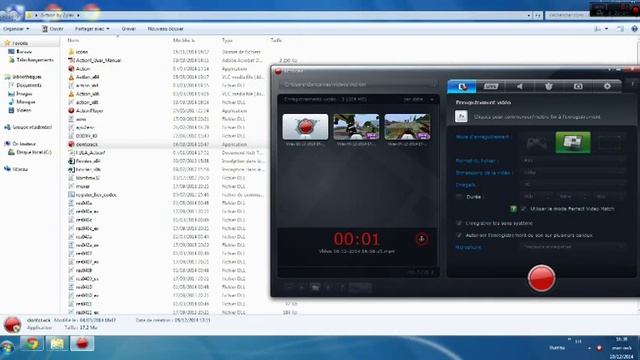Click the red Action tray icon
This screenshot has width=640, height=360.
click(599, 348)
